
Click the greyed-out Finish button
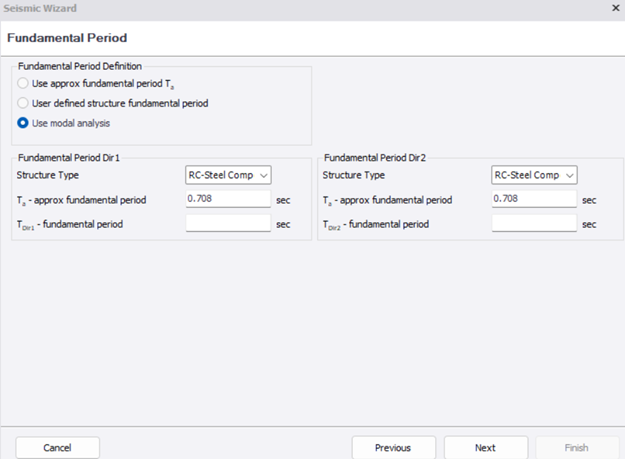577,448
